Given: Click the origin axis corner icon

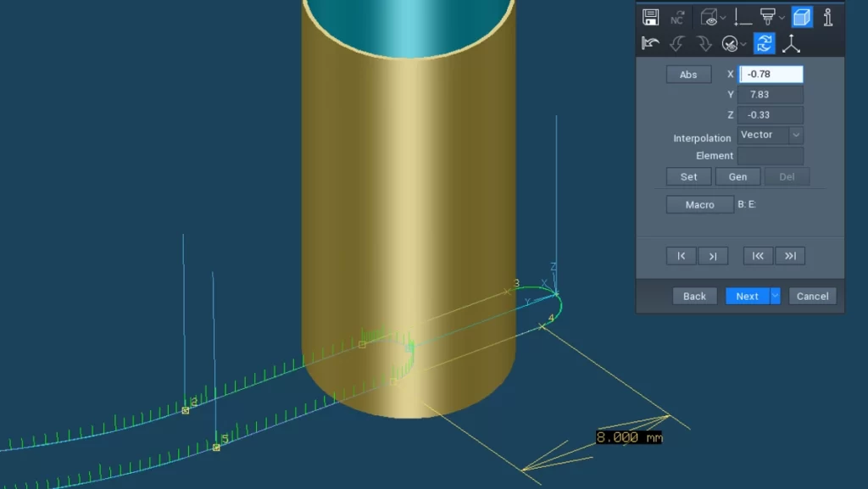Looking at the screenshot, I should point(743,17).
